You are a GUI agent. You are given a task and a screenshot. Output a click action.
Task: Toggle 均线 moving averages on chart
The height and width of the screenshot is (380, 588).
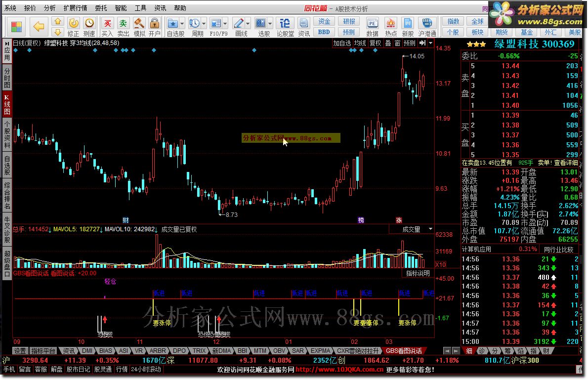(x=360, y=43)
